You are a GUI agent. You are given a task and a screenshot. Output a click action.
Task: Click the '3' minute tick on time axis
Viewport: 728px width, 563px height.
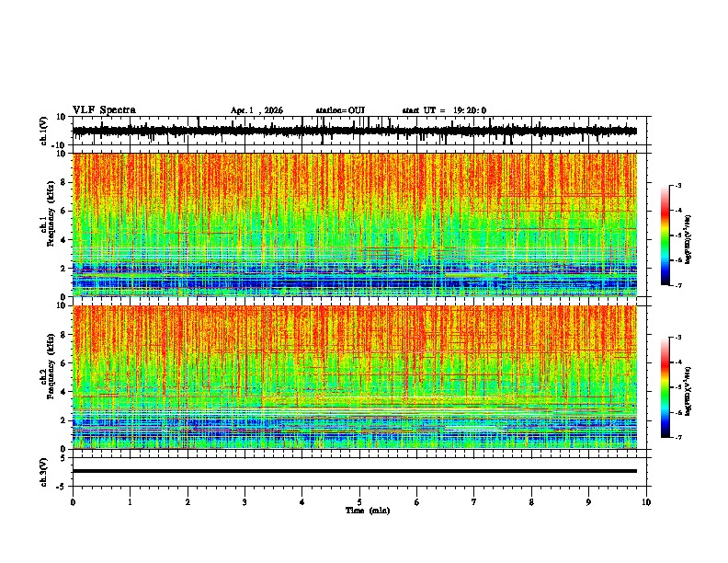[245, 502]
